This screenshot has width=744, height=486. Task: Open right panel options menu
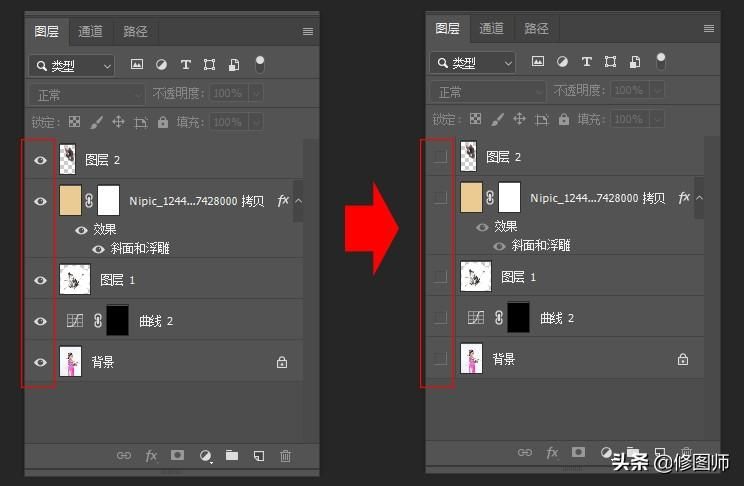709,28
